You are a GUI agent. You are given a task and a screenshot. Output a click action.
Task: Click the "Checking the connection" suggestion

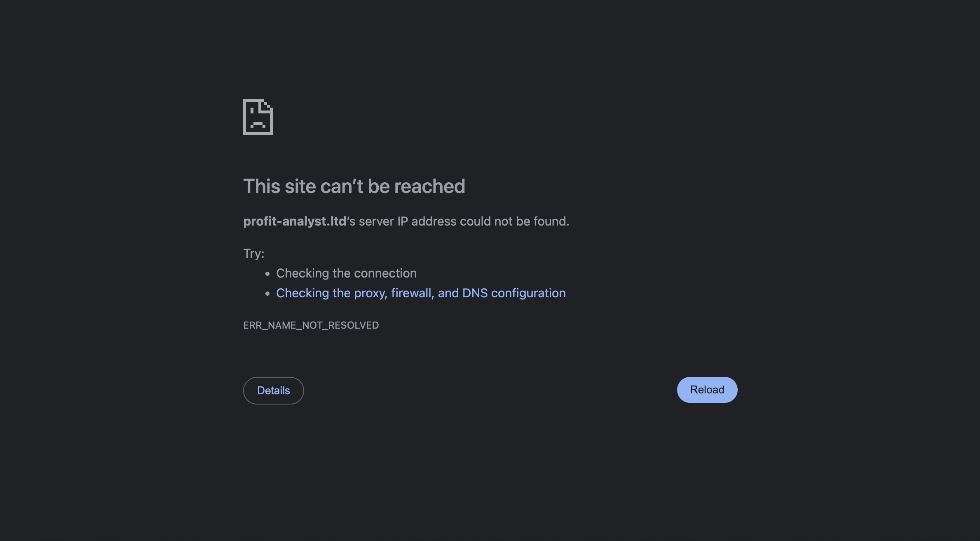[x=346, y=273]
